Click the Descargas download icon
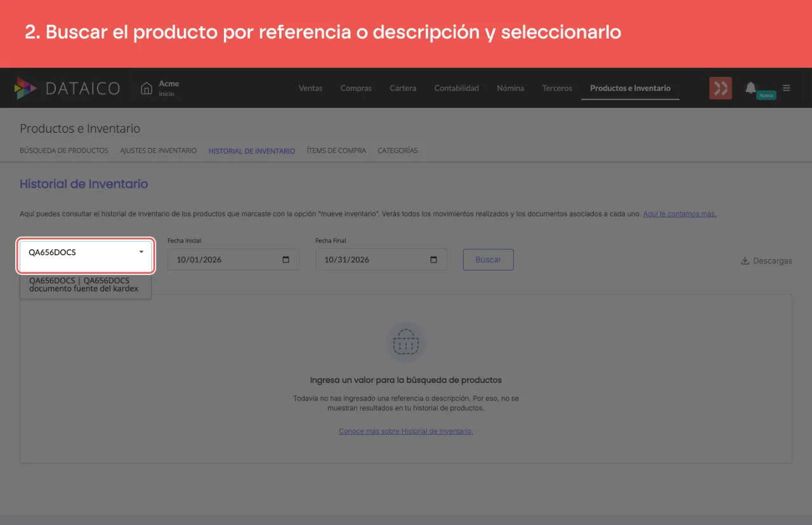Viewport: 812px width, 525px height. point(745,260)
